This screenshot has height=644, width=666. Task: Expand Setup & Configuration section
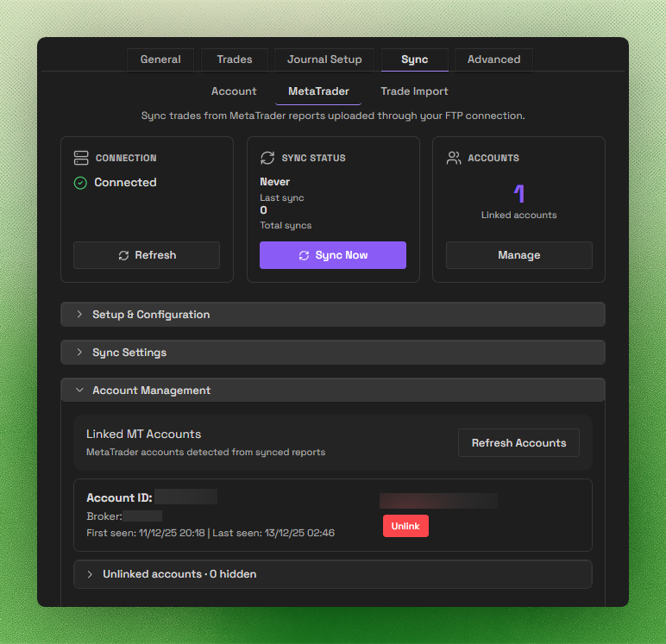pos(333,315)
